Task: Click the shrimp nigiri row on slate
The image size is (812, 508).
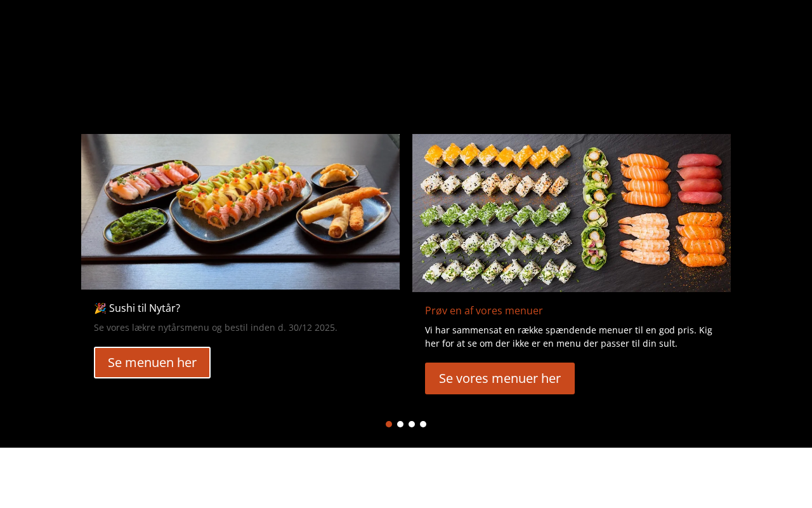Action: [643, 240]
